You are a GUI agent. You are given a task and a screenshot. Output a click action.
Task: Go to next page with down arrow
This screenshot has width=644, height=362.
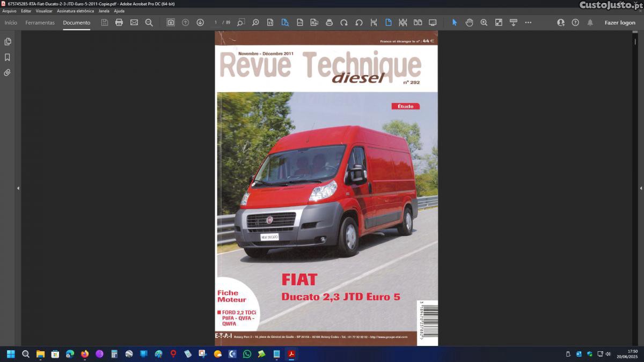200,23
